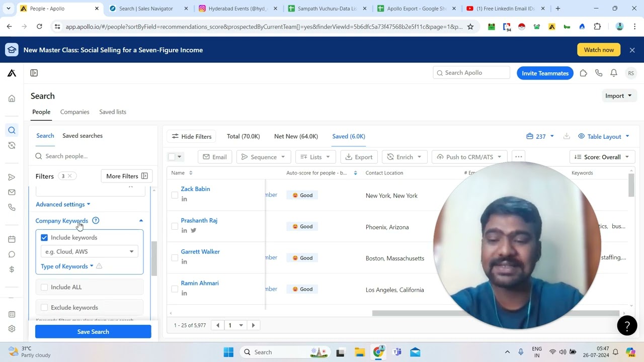Open Conversations chat icon in sidebar
This screenshot has height=362, width=644.
pyautogui.click(x=12, y=254)
